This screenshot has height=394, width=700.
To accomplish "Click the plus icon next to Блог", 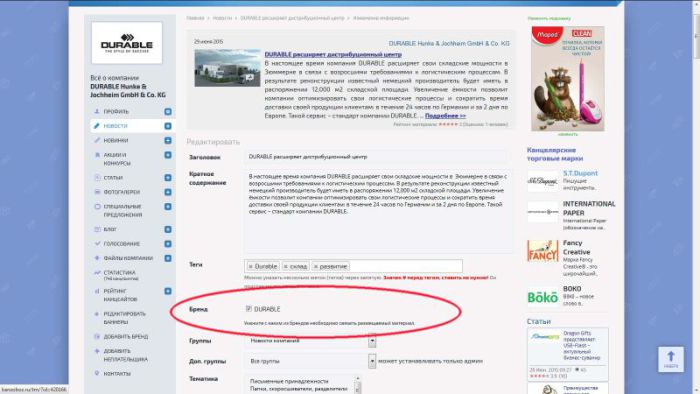I will tap(168, 229).
